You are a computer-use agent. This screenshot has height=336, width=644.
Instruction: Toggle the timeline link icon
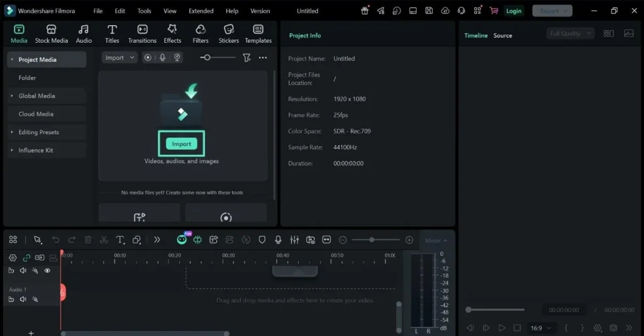tap(26, 258)
